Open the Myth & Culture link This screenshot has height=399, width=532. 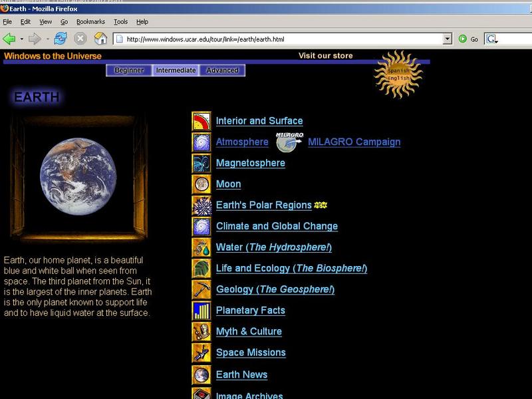pos(249,331)
